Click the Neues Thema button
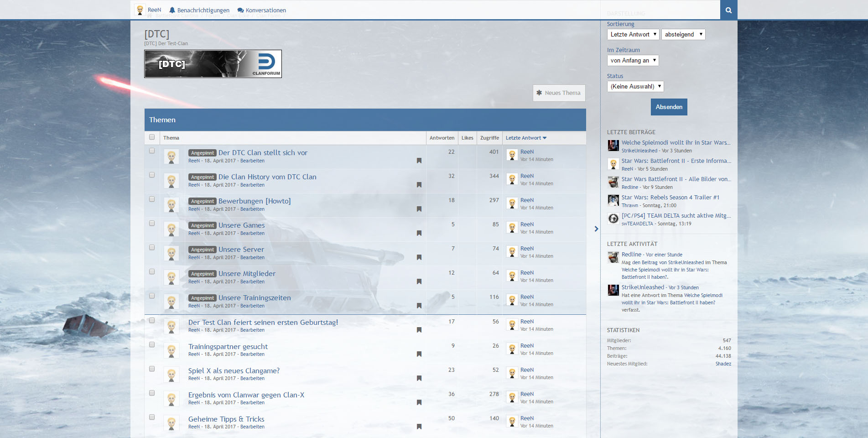The width and height of the screenshot is (868, 438). 559,93
